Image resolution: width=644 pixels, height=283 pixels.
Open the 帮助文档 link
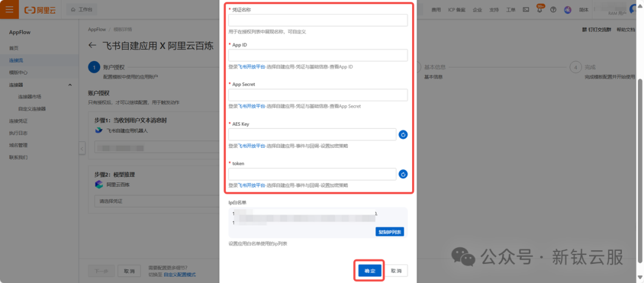(x=626, y=30)
